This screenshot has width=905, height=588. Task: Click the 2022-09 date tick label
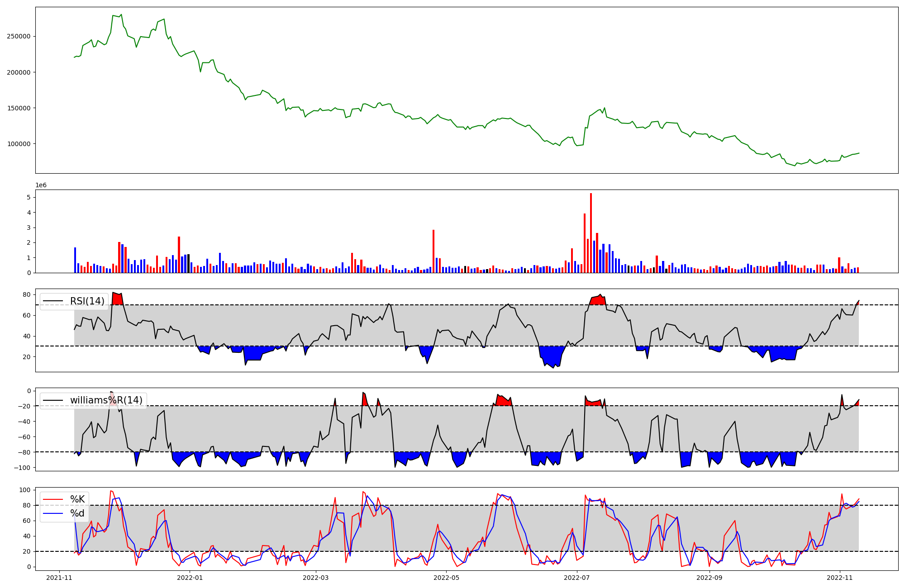709,578
